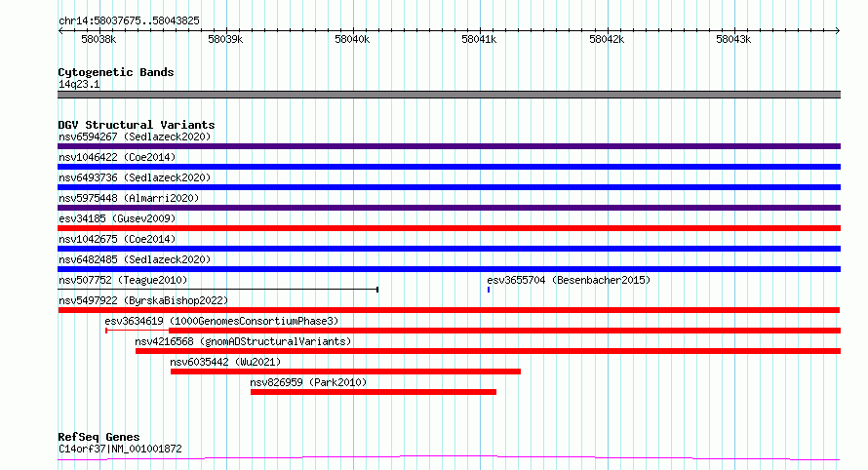Open nsv4216568 (gnomADStructuralVariants) label
The width and height of the screenshot is (868, 470).
tap(243, 341)
